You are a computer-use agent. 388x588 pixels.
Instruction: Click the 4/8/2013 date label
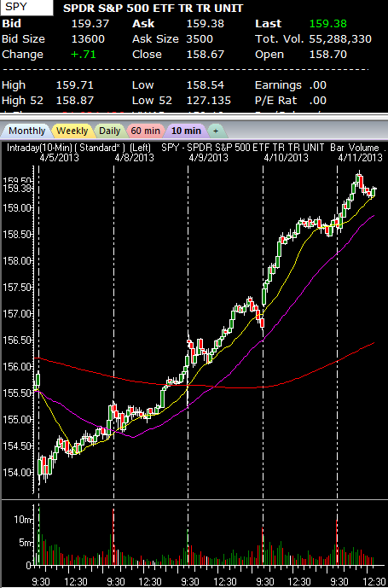point(134,157)
